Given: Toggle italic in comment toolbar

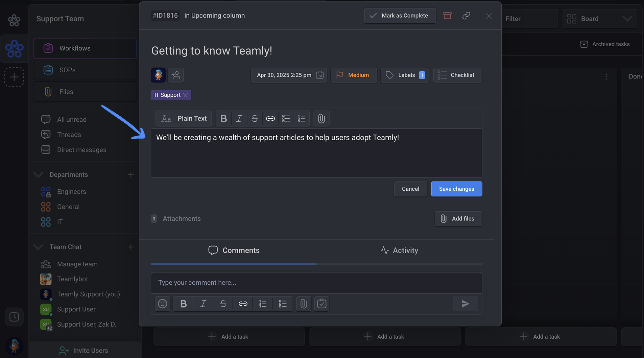Looking at the screenshot, I should [203, 304].
